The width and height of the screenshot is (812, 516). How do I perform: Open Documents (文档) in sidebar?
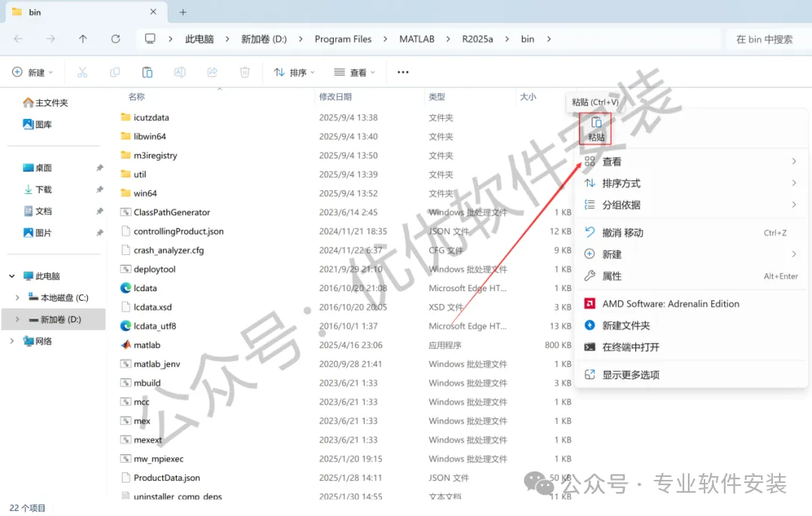point(38,211)
